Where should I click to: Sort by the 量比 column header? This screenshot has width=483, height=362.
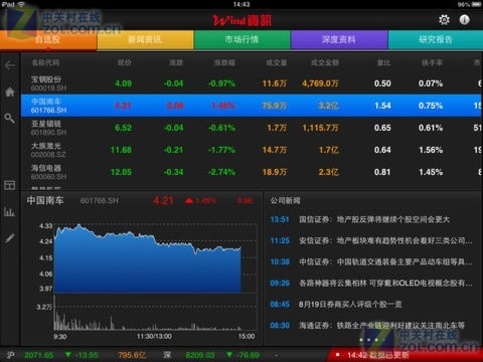point(384,63)
